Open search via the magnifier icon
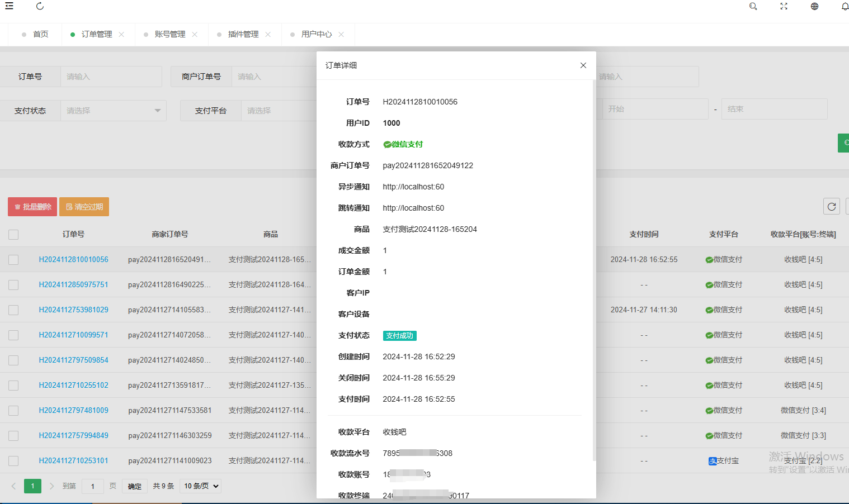Screen dimensions: 849x504 [x=753, y=7]
